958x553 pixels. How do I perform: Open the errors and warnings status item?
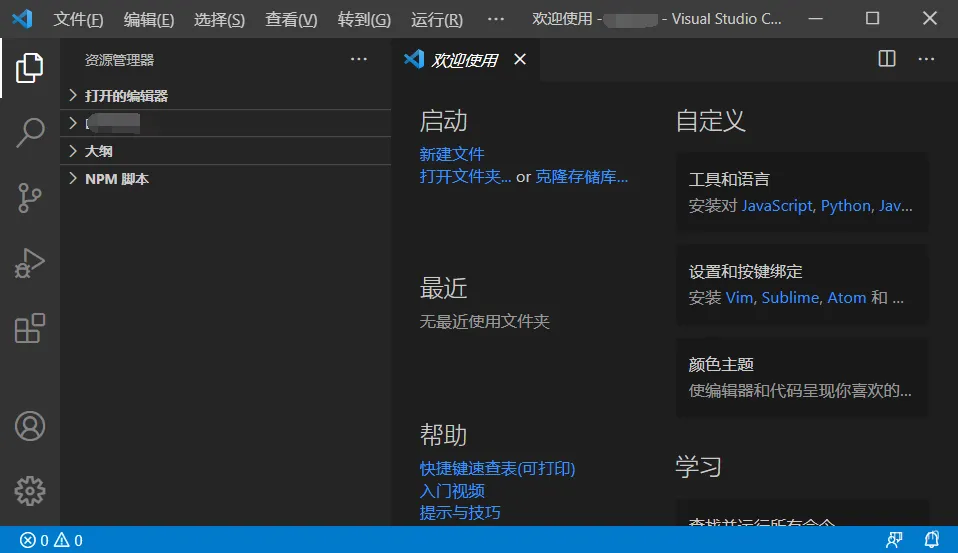coord(51,540)
